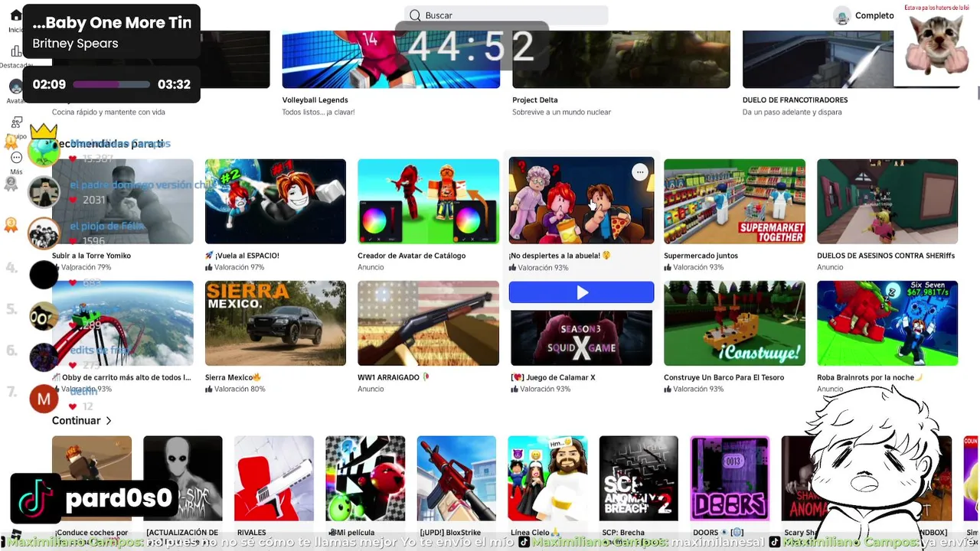Continue RIVALES from the Continuar row
This screenshot has height=551, width=980.
(274, 478)
